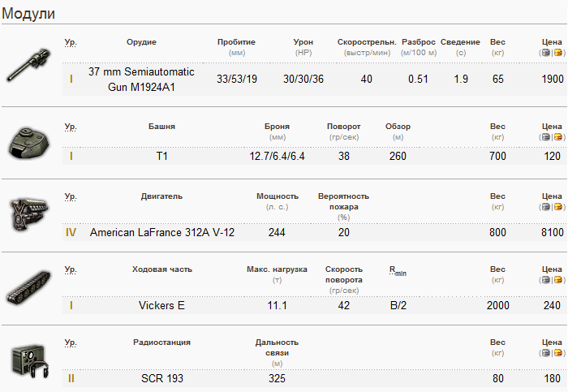Click the 'Модули' section heading

click(x=28, y=15)
